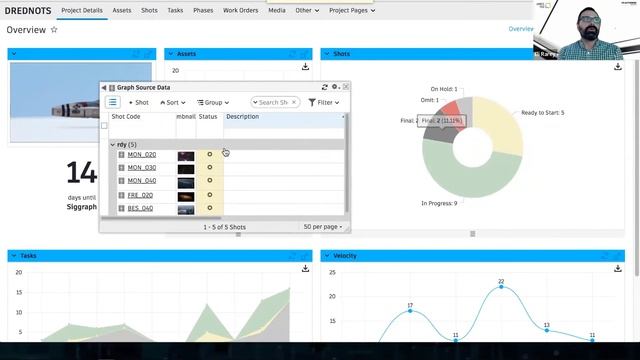
Task: Go to the Tasks tab
Action: [175, 10]
